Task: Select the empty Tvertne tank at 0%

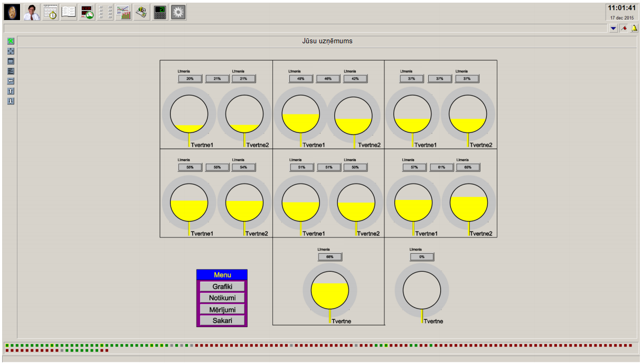Action: point(422,291)
